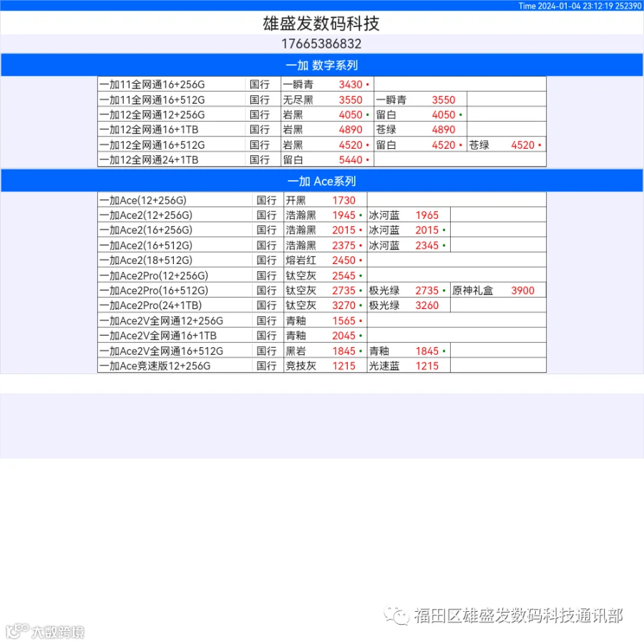644x644 pixels.
Task: Select the timestamp starting with Time 2024-01-04
Action: coord(580,6)
